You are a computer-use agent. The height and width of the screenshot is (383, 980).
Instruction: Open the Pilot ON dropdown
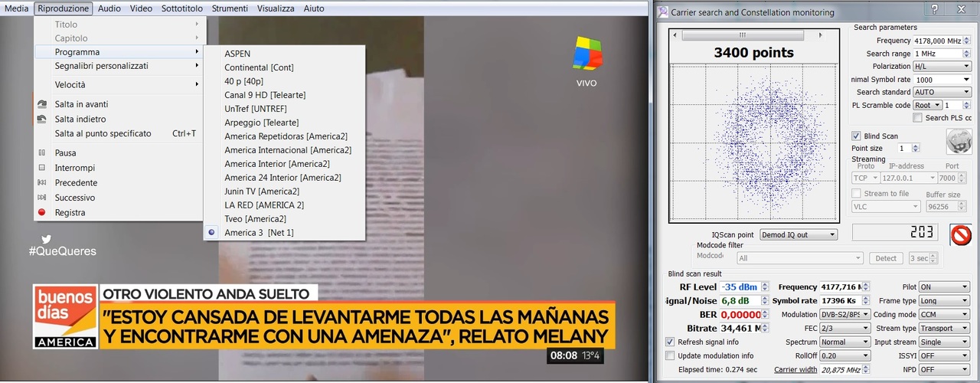pyautogui.click(x=943, y=287)
